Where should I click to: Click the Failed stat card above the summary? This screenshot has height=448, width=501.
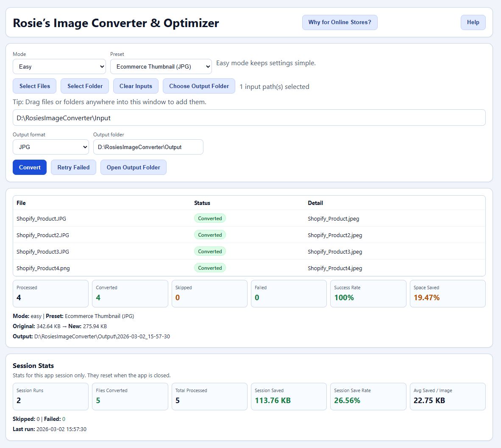(x=289, y=293)
